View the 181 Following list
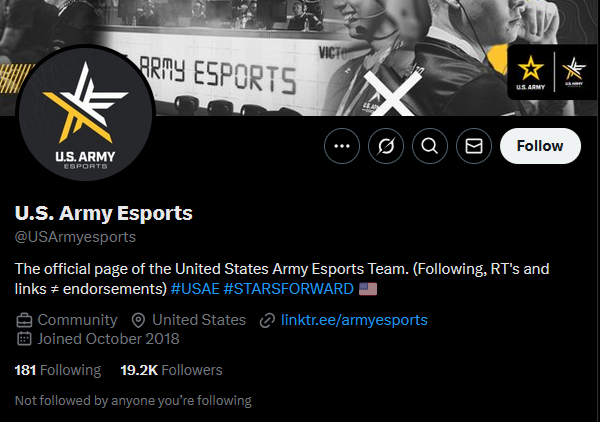This screenshot has height=422, width=600. tap(58, 370)
